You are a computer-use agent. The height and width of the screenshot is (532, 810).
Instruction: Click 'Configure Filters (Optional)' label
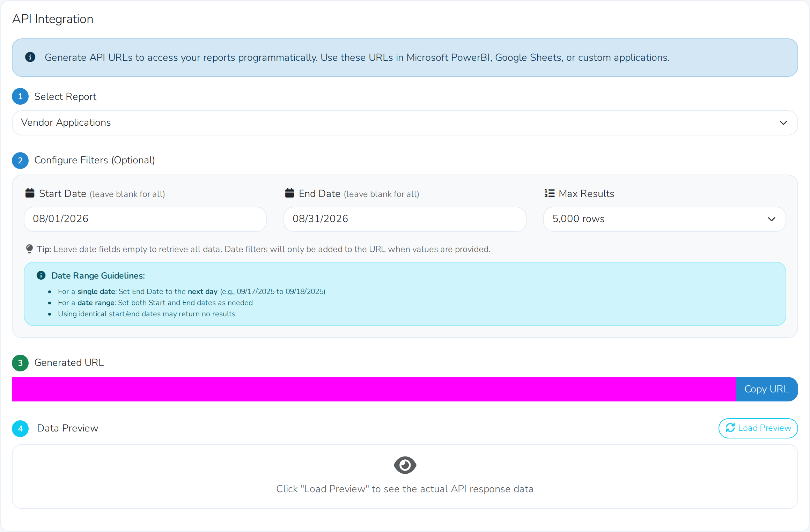[x=95, y=160]
